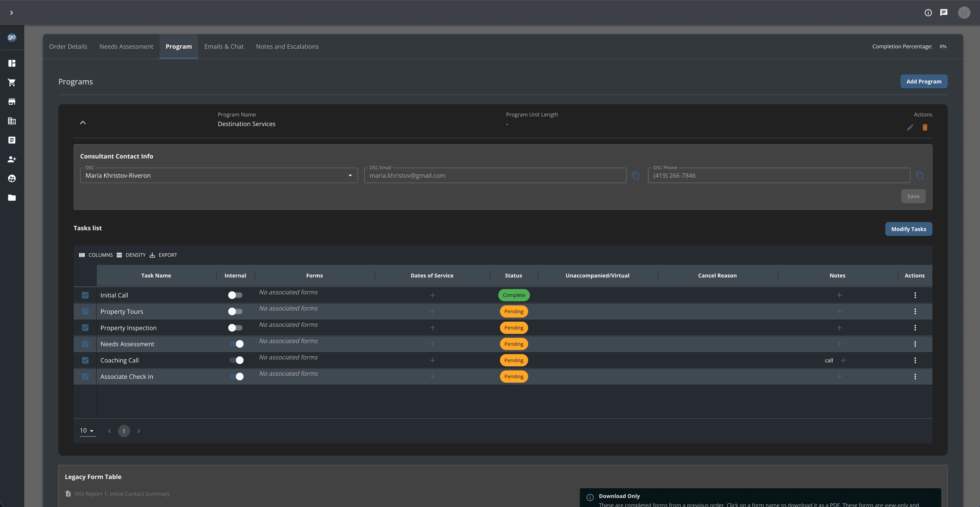This screenshot has height=507, width=980.
Task: Open actions menu for Needs Assessment row
Action: point(915,344)
